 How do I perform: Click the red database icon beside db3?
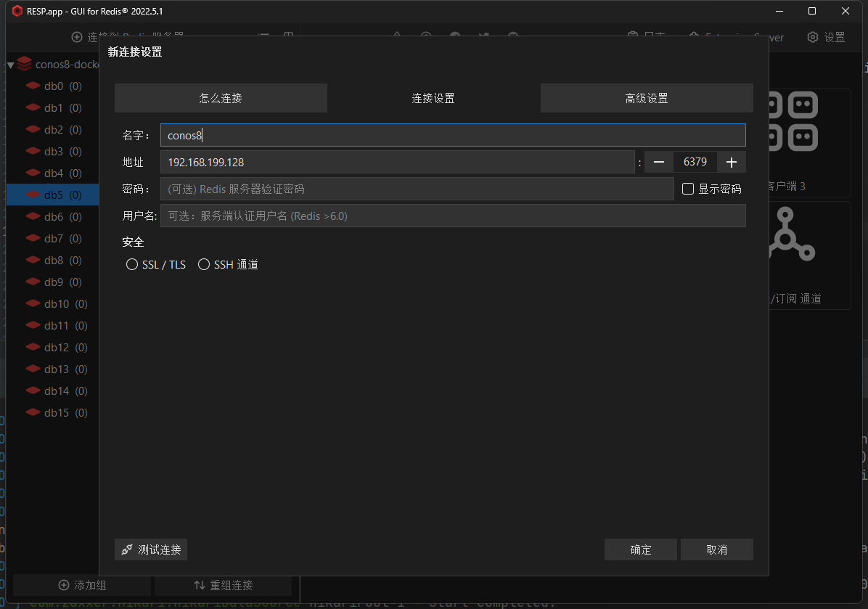(33, 150)
